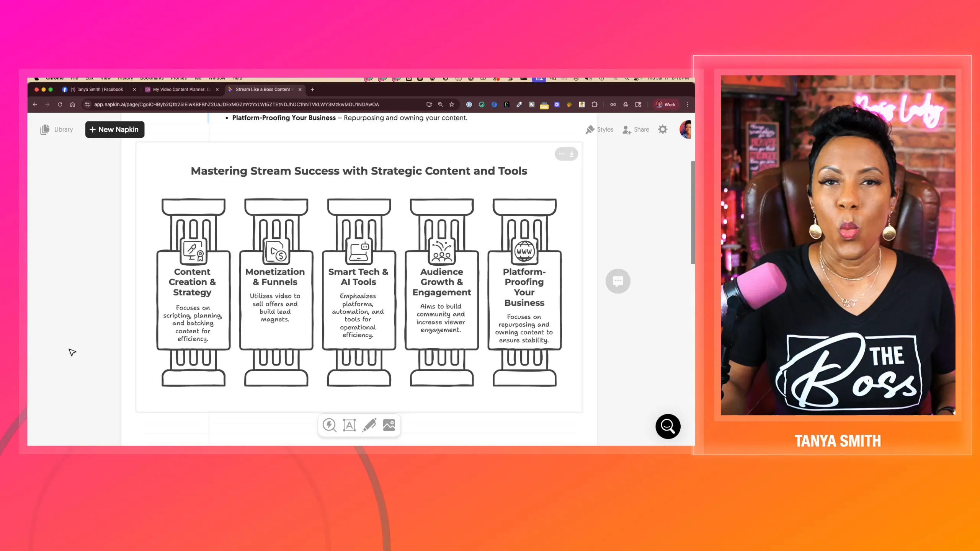Bookmark this page with the star
The width and height of the screenshot is (980, 551).
point(452,104)
